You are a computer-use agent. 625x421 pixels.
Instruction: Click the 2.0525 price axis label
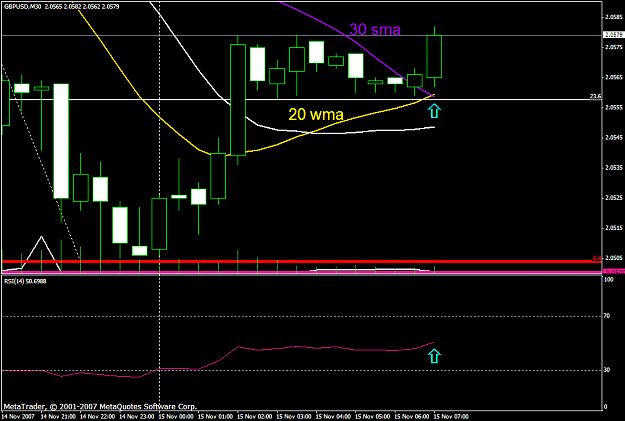pyautogui.click(x=614, y=198)
